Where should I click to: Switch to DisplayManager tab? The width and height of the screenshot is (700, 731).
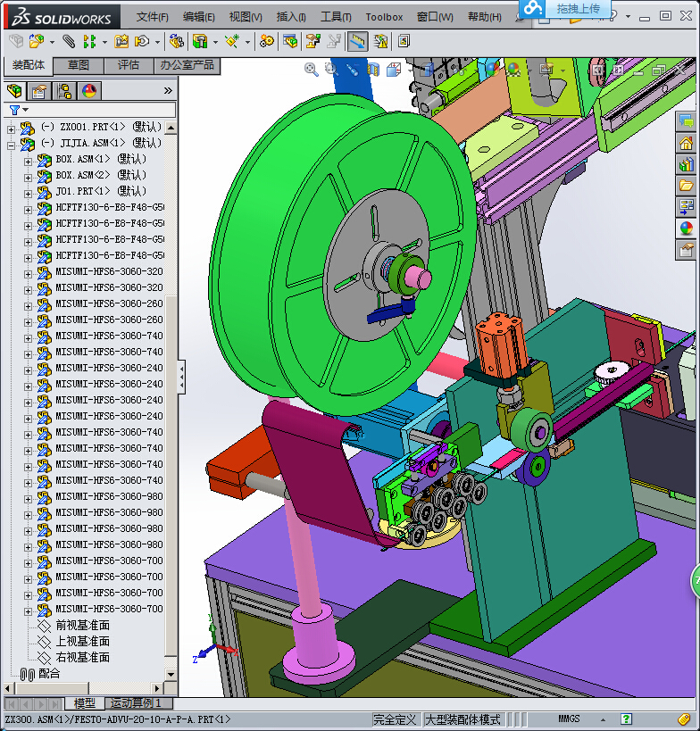pos(89,91)
